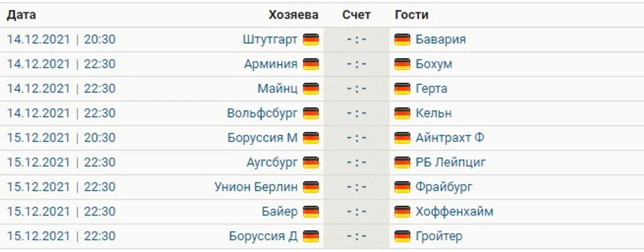
Task: Click the Гройтер team name
Action: point(439,236)
